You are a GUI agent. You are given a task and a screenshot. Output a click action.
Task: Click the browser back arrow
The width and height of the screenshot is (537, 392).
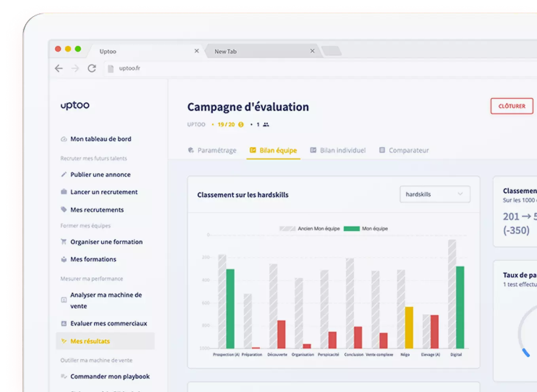click(59, 68)
